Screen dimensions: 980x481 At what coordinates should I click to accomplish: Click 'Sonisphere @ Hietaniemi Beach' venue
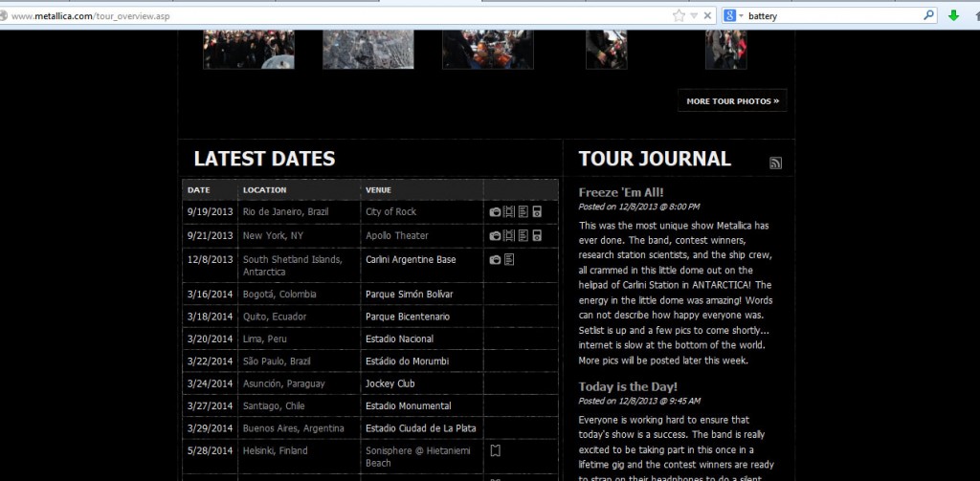(x=418, y=457)
